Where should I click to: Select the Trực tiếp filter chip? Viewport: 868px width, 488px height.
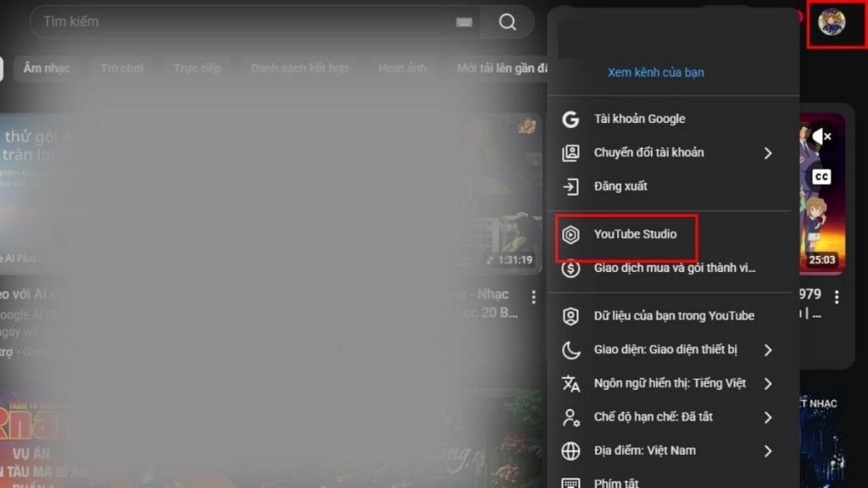tap(197, 69)
